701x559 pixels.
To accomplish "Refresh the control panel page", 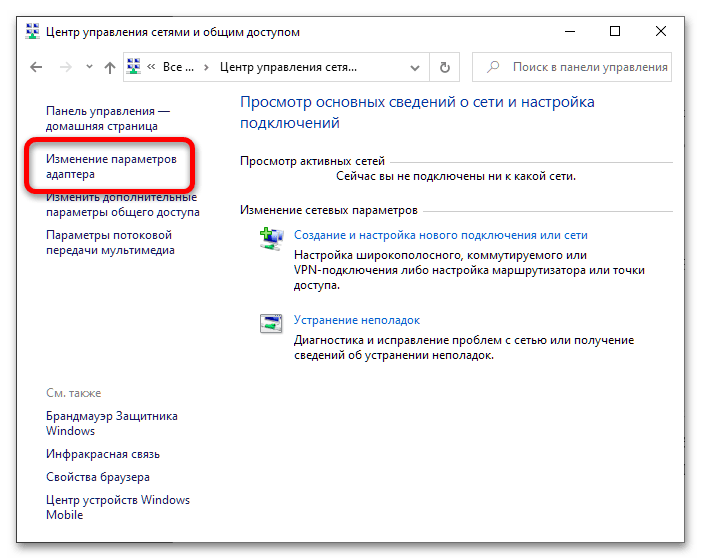I will (444, 68).
